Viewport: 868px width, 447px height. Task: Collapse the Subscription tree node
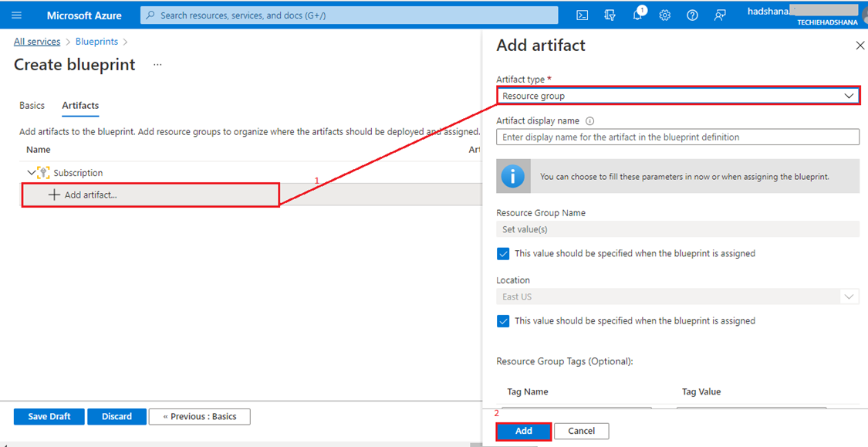point(31,173)
